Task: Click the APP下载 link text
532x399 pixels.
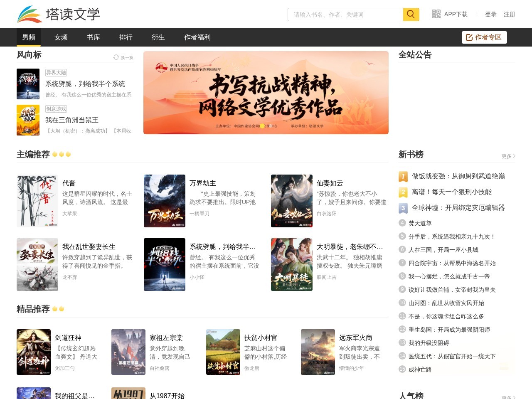Action: [456, 14]
